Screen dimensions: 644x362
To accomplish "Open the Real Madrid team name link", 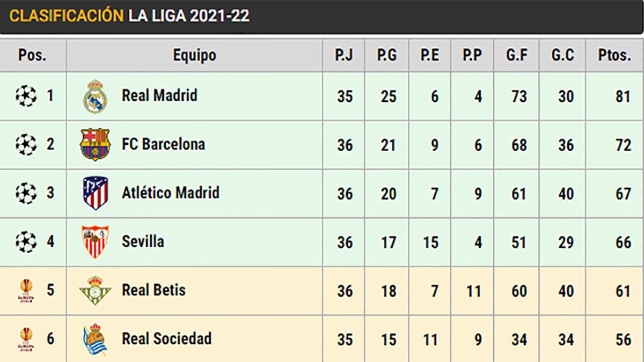I will (159, 96).
